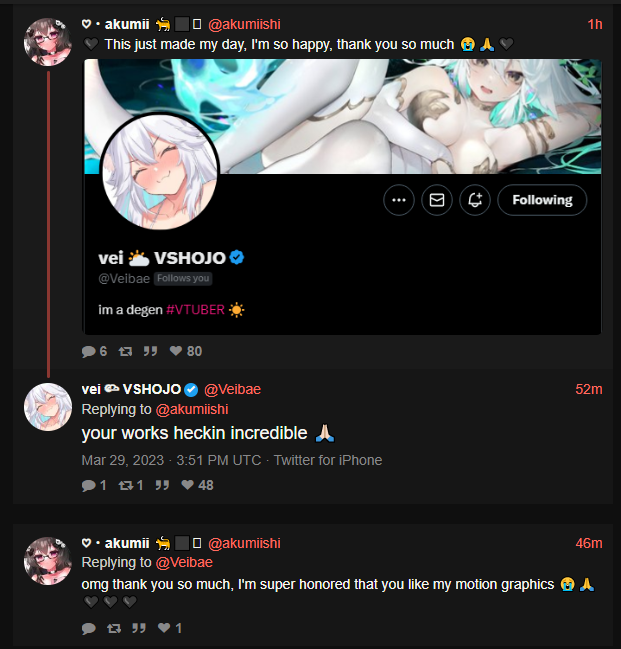
Task: Like the tweet with 80 hearts
Action: 176,351
